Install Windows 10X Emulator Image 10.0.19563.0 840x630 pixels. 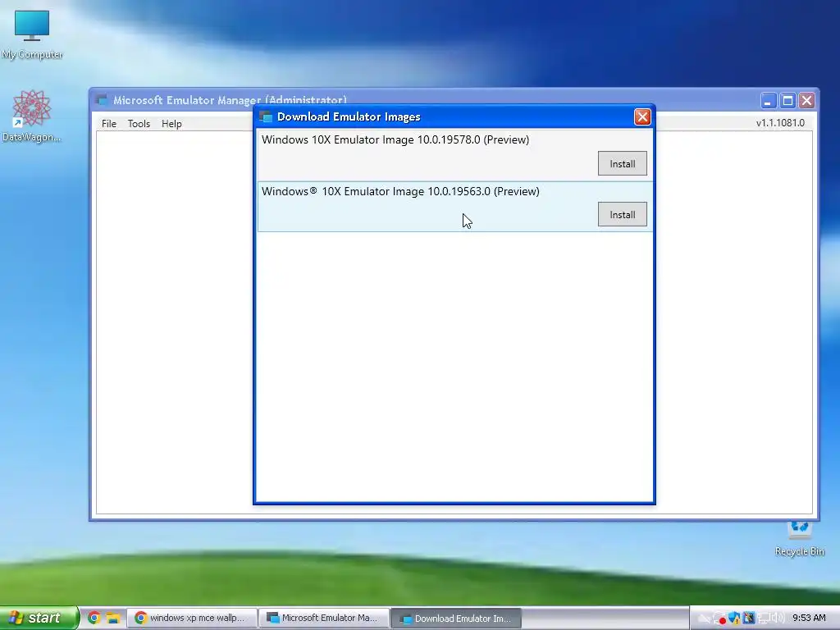[622, 214]
